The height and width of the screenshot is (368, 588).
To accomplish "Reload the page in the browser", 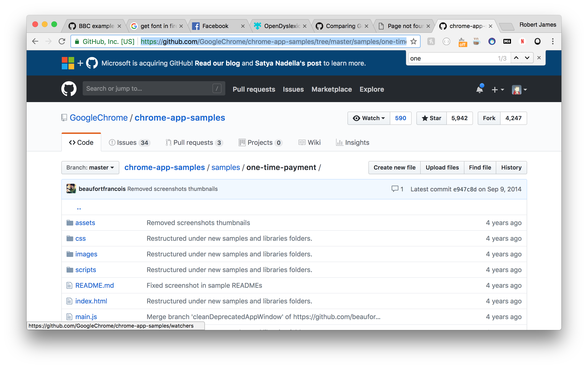I will [x=62, y=41].
